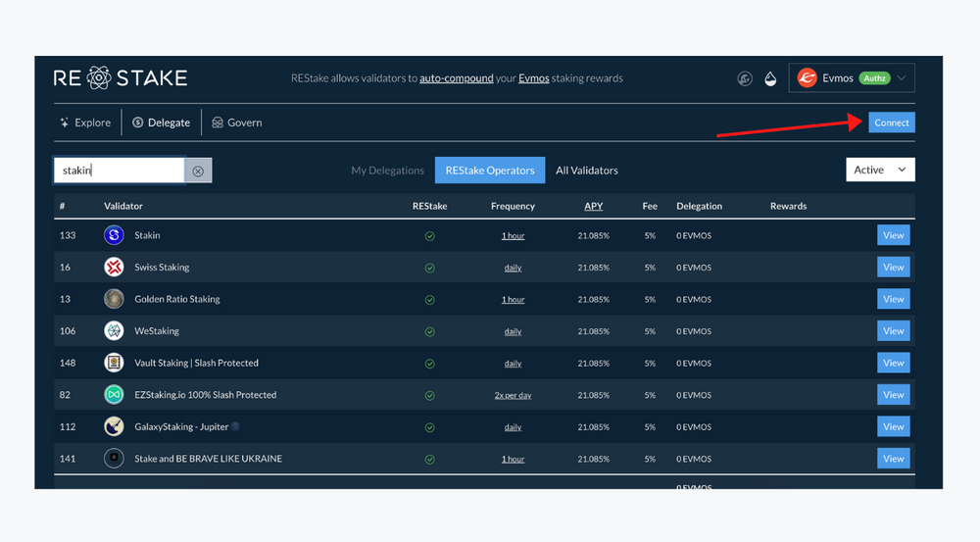Click the water droplet icon in header

pos(770,79)
